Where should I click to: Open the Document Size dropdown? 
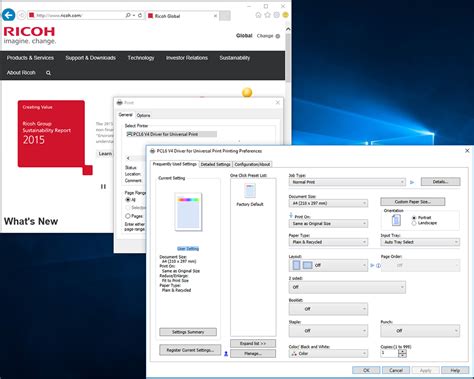[x=328, y=203]
